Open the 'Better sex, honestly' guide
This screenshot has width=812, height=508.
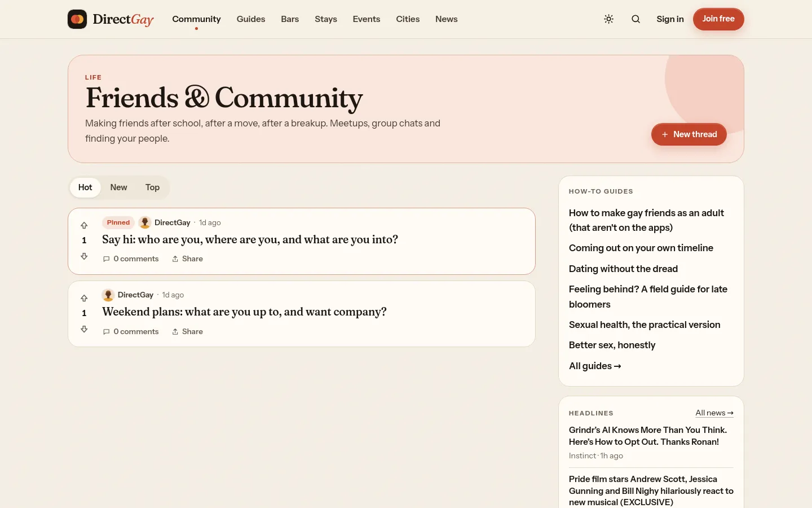pyautogui.click(x=612, y=345)
